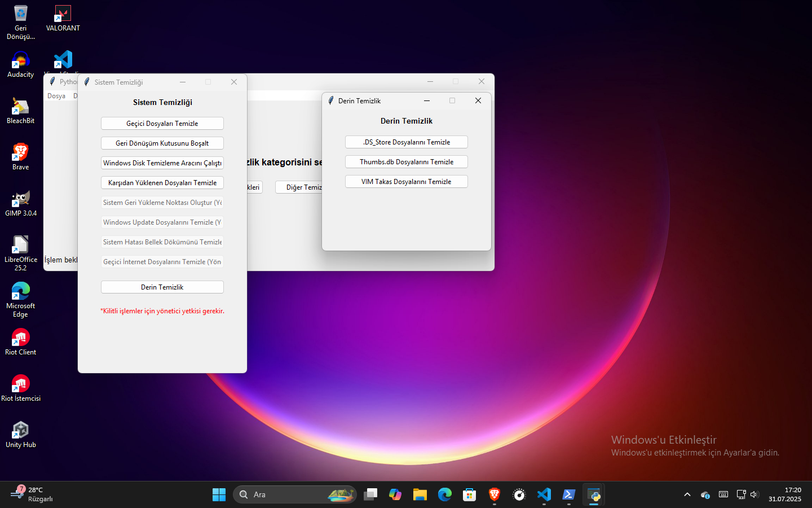Launch Copilot from the taskbar
This screenshot has height=508, width=812.
coord(395,495)
